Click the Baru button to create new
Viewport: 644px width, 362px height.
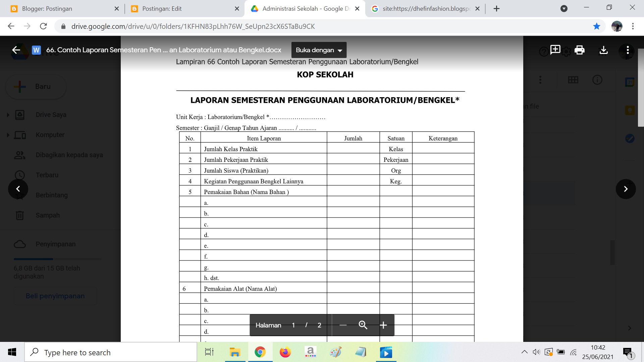pyautogui.click(x=35, y=86)
